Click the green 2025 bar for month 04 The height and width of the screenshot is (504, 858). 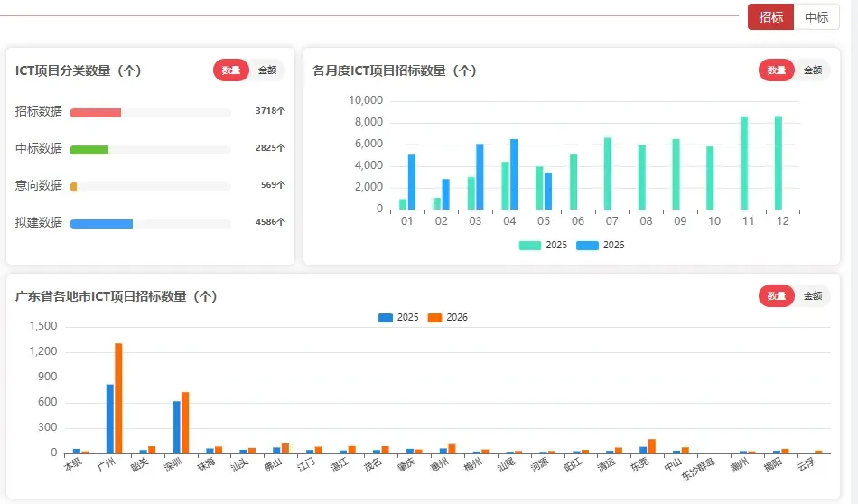click(505, 186)
